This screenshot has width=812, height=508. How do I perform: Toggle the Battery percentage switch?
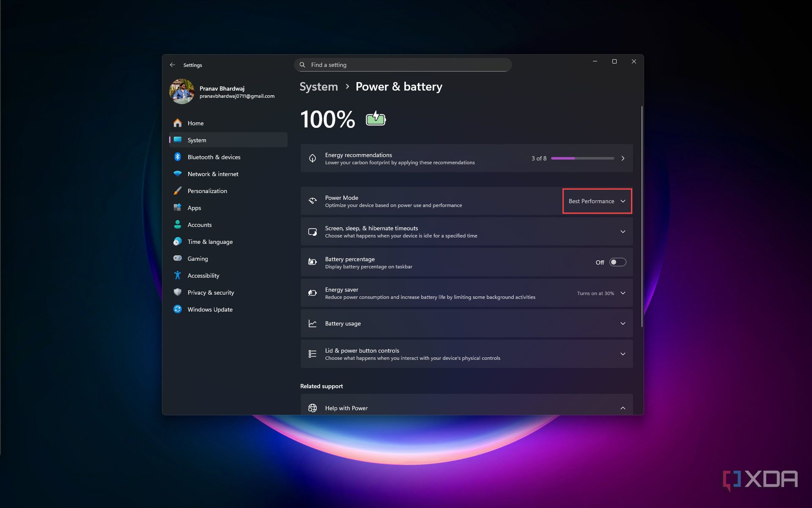coord(617,262)
